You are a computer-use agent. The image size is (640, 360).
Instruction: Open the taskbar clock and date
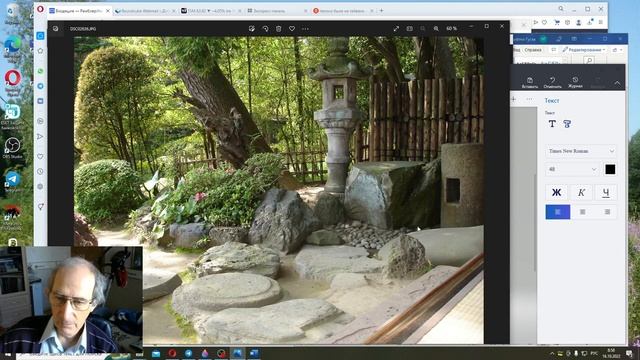pos(611,353)
